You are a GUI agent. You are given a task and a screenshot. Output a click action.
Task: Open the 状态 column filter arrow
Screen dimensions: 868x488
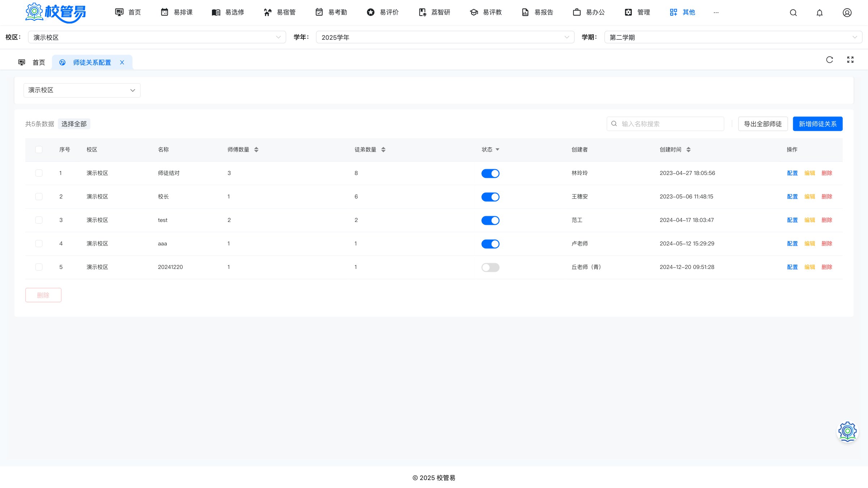(x=497, y=150)
